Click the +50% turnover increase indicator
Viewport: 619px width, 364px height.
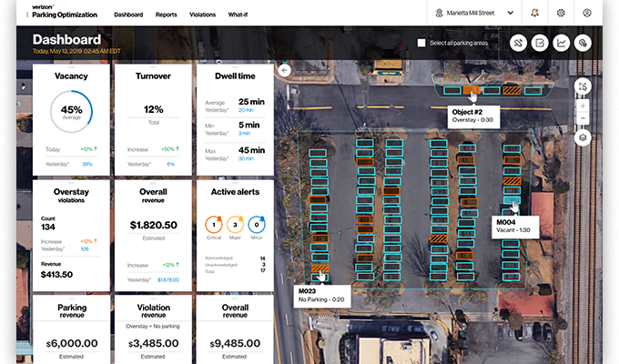tap(170, 149)
